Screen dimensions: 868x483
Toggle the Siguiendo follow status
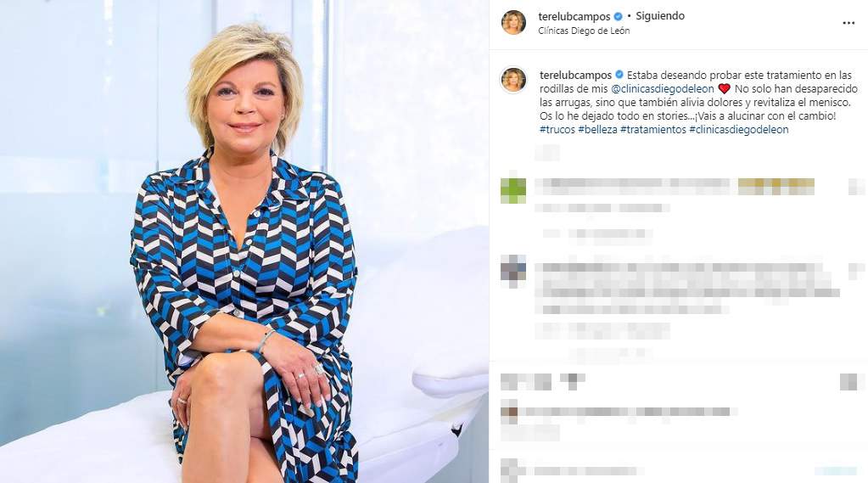point(660,16)
